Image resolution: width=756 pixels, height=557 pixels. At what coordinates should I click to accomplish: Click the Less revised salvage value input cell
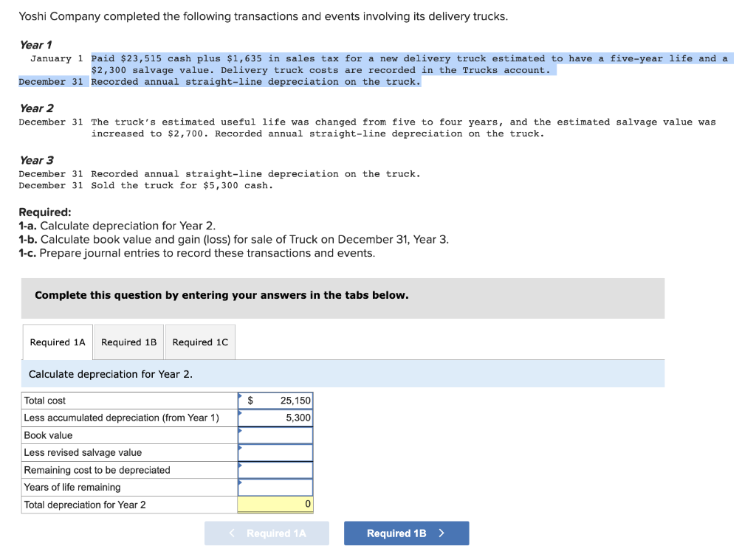click(x=275, y=452)
